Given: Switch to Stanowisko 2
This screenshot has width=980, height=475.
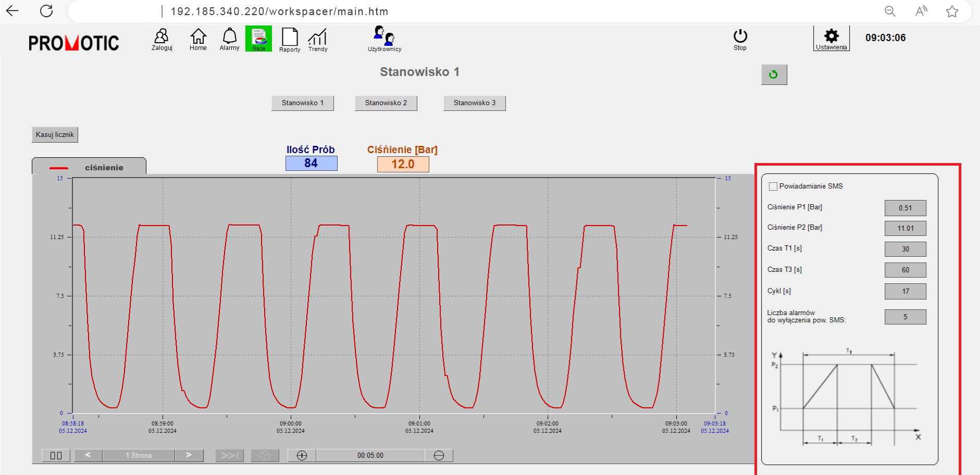Looking at the screenshot, I should pyautogui.click(x=386, y=103).
